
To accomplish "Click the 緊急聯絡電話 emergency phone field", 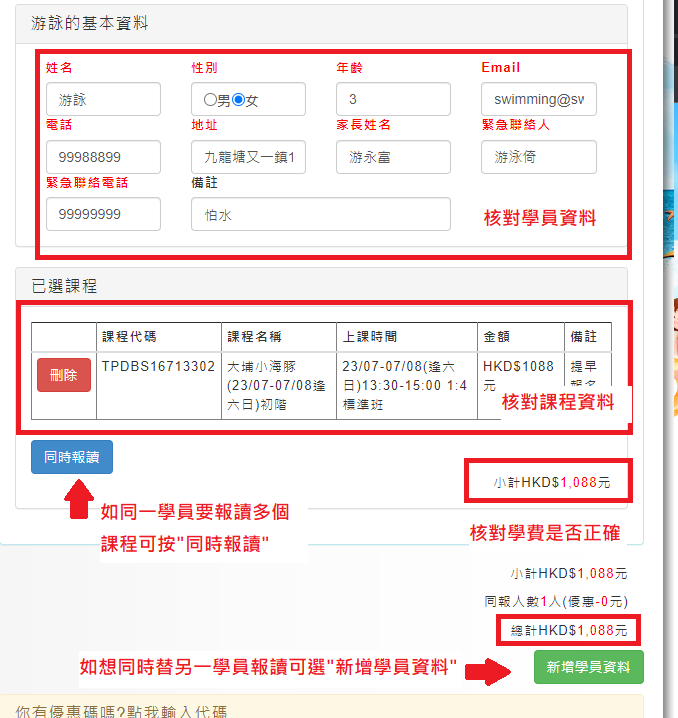I will tap(103, 214).
